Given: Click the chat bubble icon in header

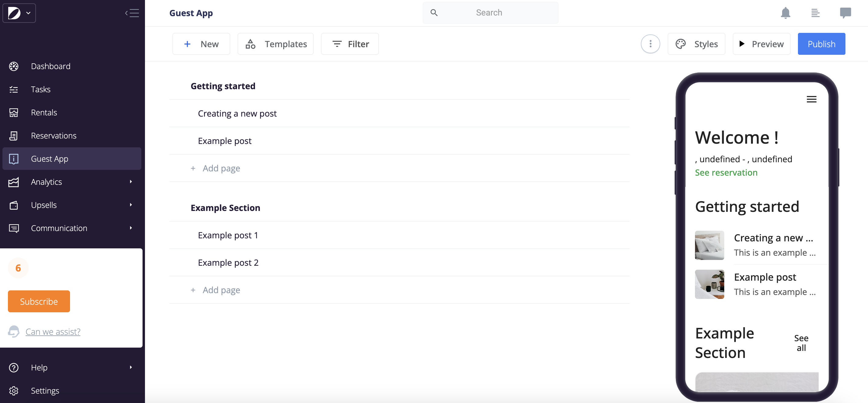Looking at the screenshot, I should (845, 13).
